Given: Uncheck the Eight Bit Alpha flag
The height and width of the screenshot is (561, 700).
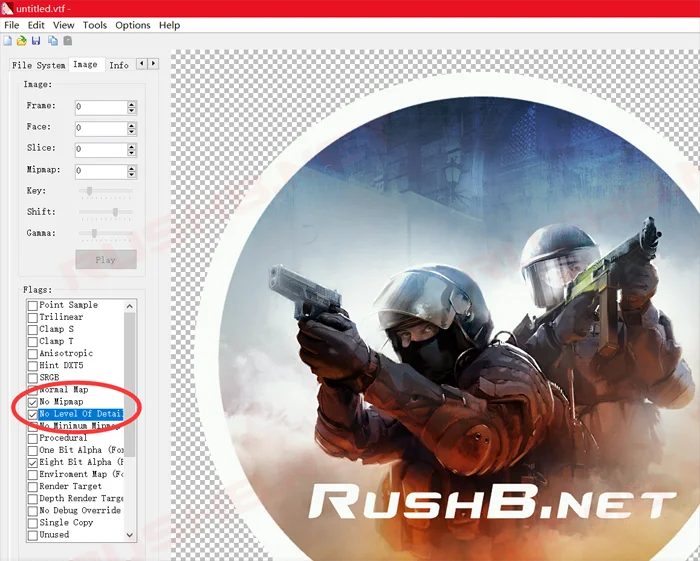Looking at the screenshot, I should [x=33, y=463].
